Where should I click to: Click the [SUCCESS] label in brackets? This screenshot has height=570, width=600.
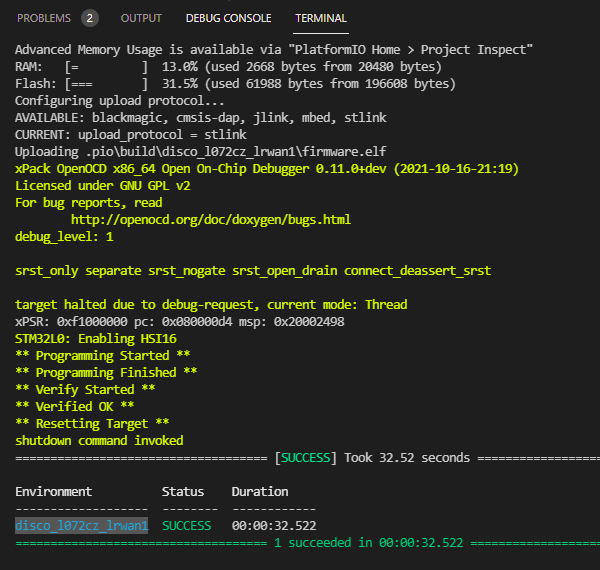306,458
